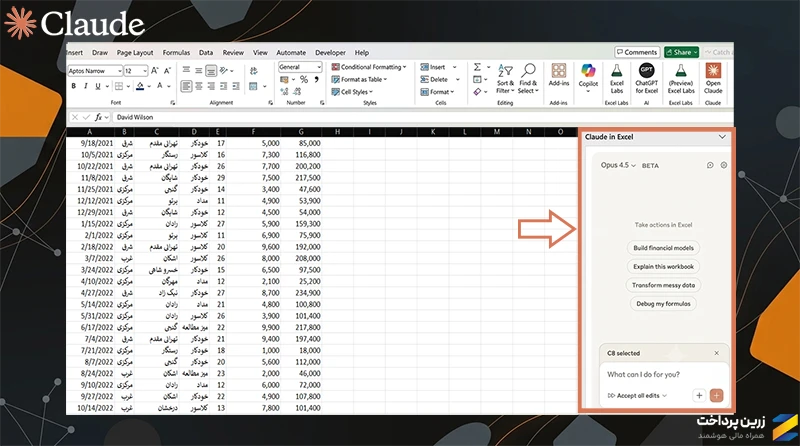Click the green Share button
800x446 pixels.
681,52
